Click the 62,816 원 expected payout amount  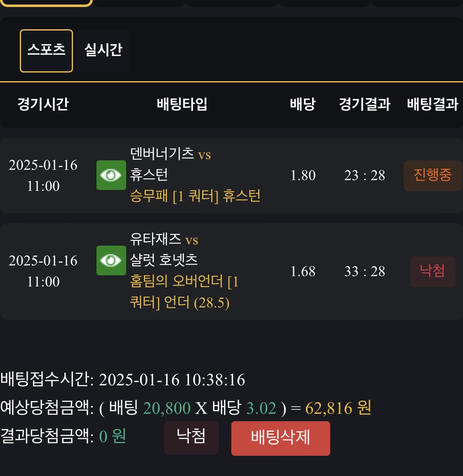(x=338, y=408)
